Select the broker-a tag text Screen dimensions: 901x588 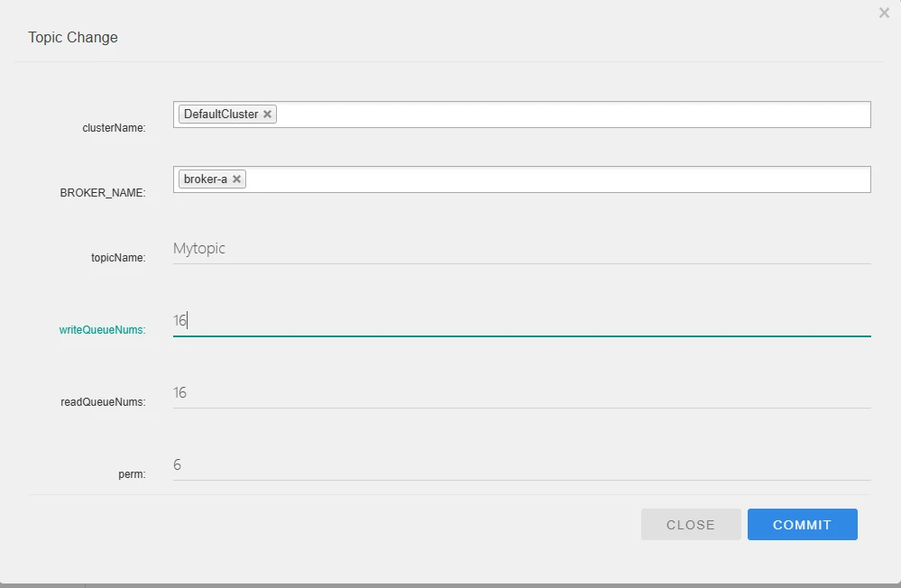point(206,179)
